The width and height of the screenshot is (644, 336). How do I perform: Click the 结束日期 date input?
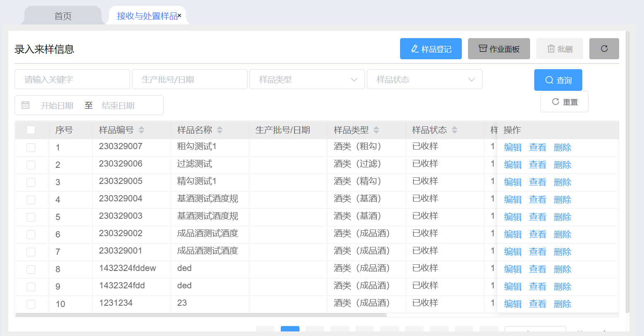118,106
